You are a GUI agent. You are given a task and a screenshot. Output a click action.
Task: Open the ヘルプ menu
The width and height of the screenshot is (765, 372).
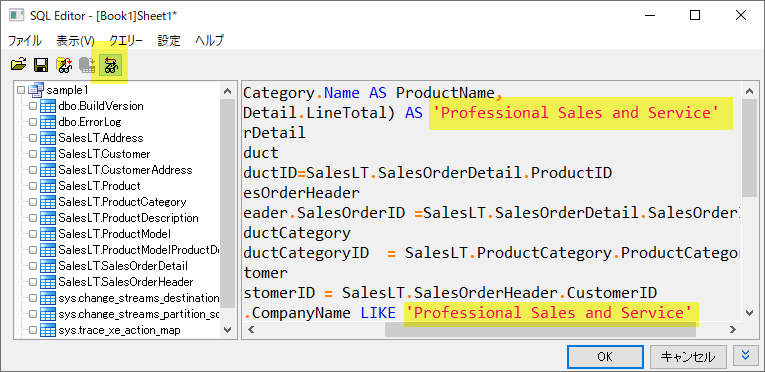tap(209, 41)
